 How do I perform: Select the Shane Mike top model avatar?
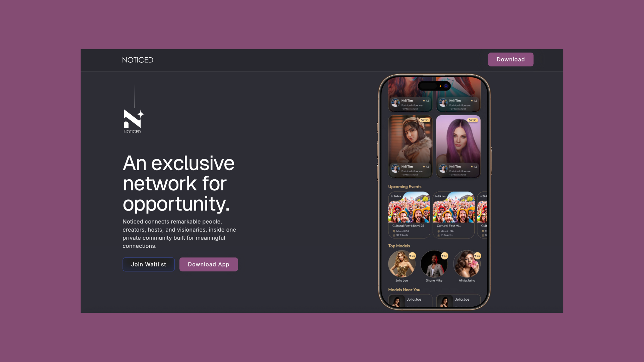(434, 264)
